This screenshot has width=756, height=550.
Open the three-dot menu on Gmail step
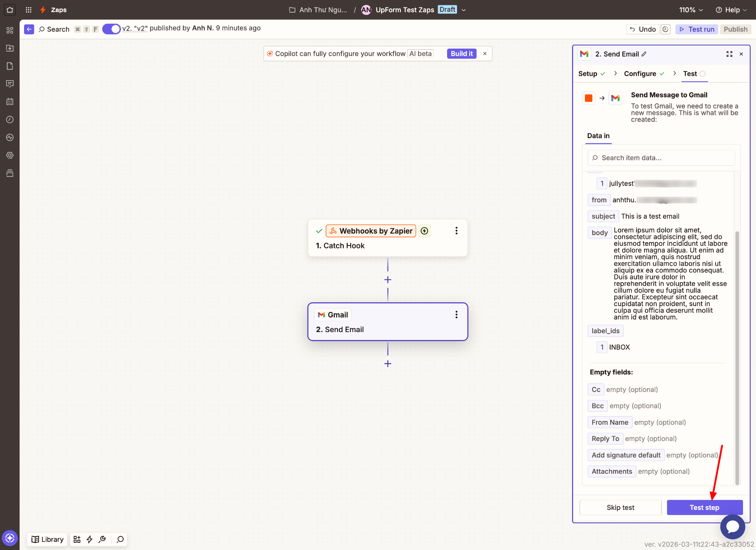(x=456, y=315)
